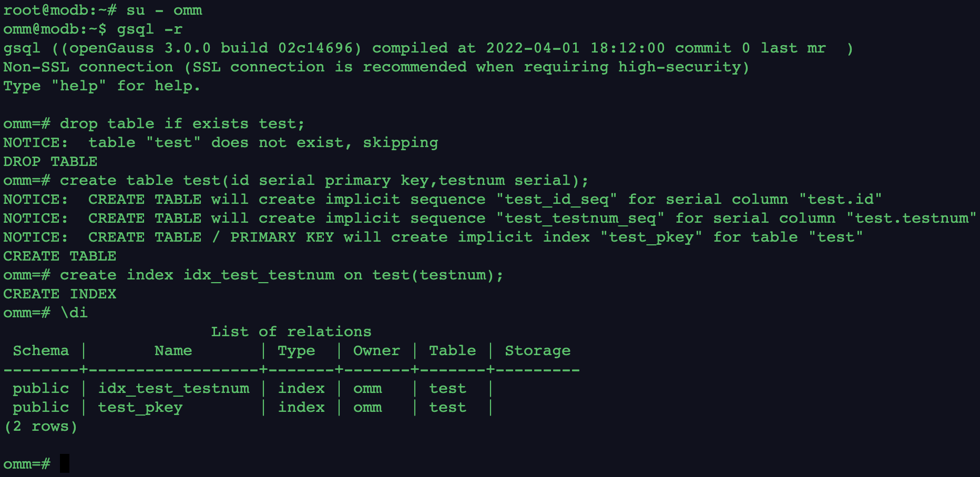Click the cursor block at the last prompt
The height and width of the screenshot is (477, 980).
click(x=65, y=463)
